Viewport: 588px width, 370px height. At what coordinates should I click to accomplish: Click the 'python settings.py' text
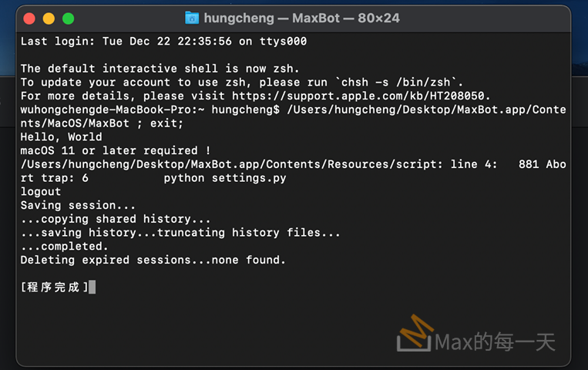pyautogui.click(x=224, y=178)
